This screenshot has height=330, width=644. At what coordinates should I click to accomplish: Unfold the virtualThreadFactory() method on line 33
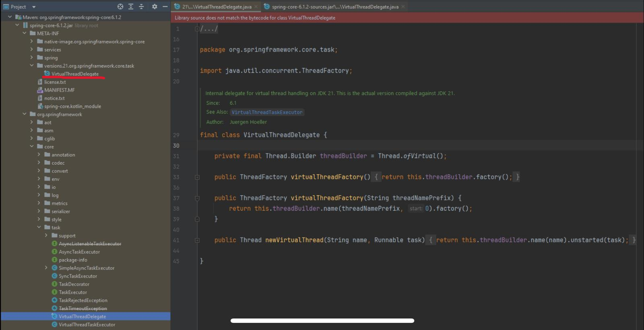click(197, 177)
